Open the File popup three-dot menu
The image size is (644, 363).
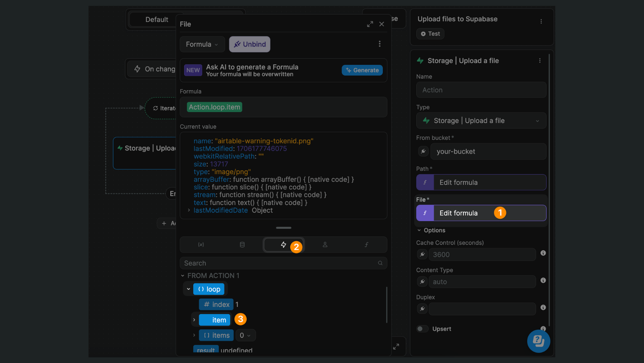point(379,44)
